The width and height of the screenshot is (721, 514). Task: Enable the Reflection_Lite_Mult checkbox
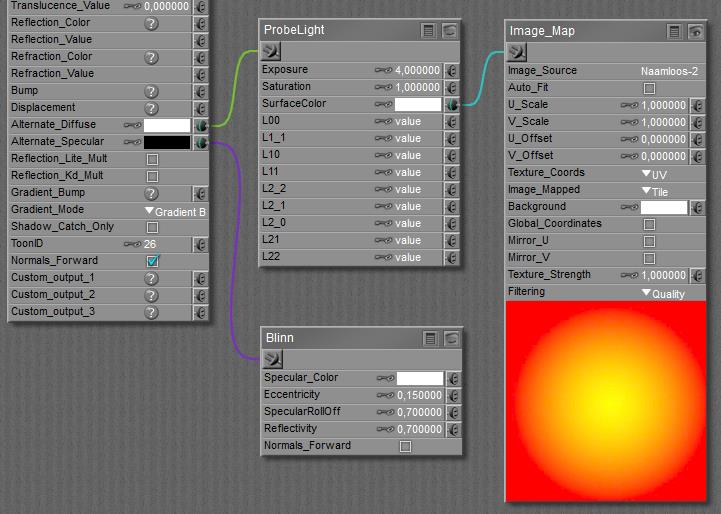pyautogui.click(x=152, y=159)
